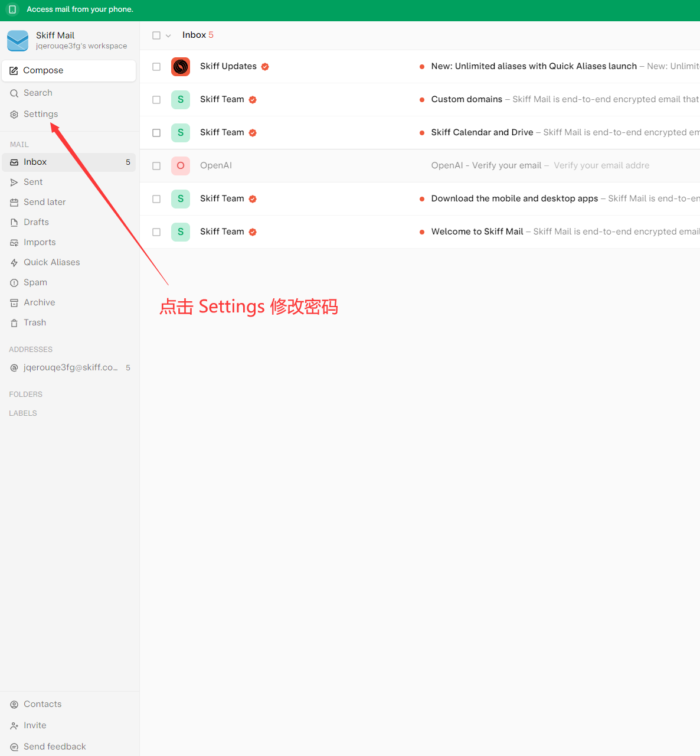
Task: Open the Inbox folder
Action: [69, 162]
